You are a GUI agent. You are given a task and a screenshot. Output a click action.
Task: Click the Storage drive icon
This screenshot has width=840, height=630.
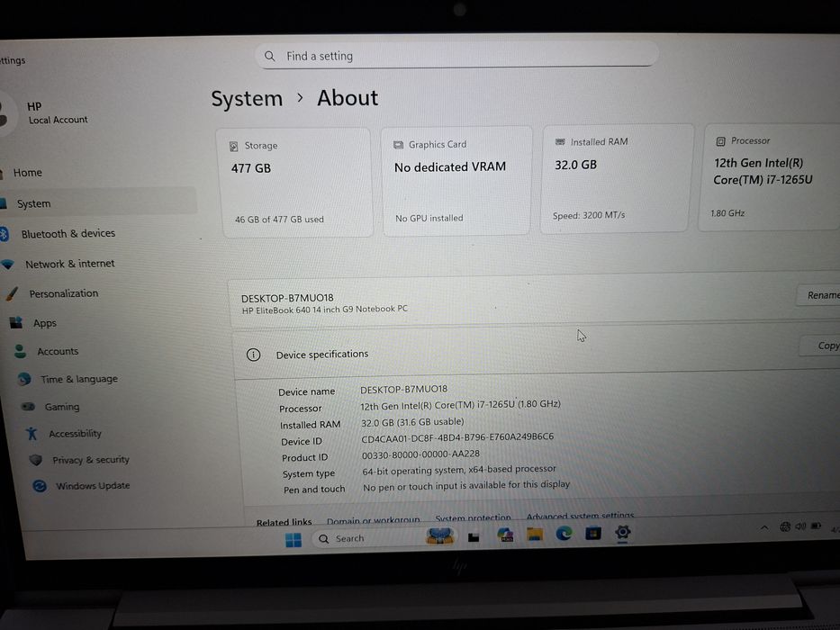(x=233, y=146)
